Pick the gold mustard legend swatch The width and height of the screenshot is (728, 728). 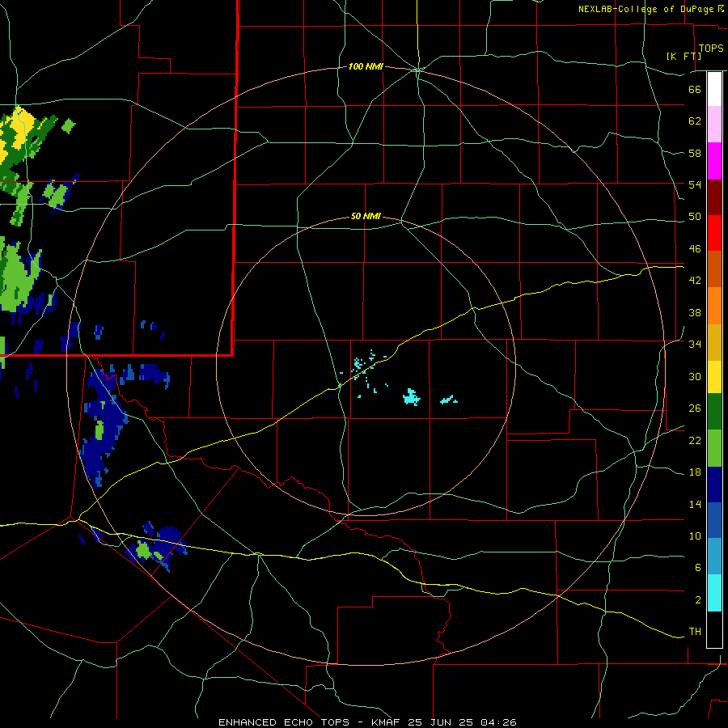[x=714, y=342]
